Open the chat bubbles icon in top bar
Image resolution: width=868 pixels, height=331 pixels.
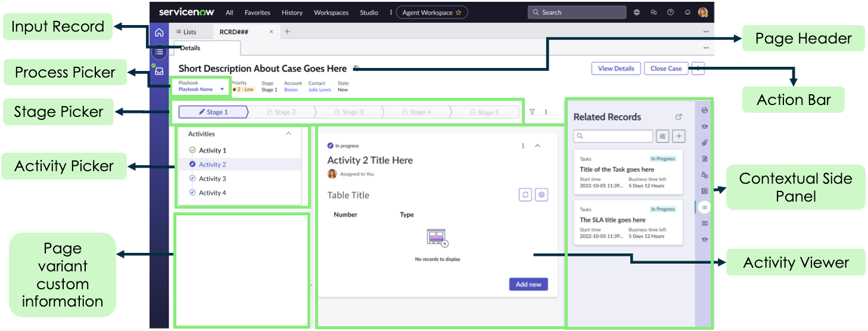tap(654, 13)
